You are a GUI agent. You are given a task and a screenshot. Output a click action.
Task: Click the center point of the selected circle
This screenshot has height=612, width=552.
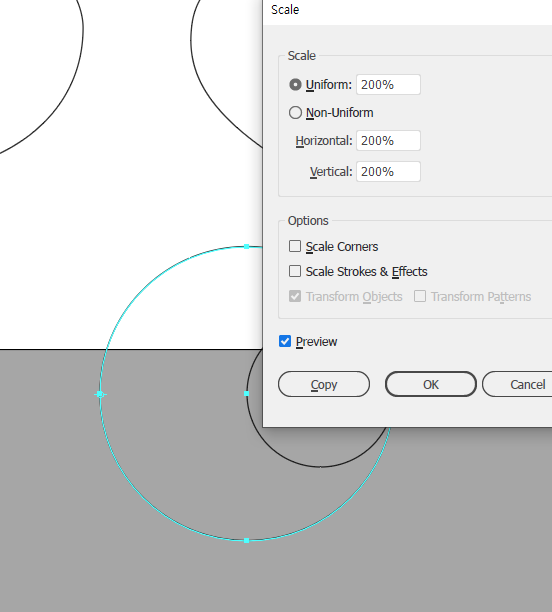point(246,394)
